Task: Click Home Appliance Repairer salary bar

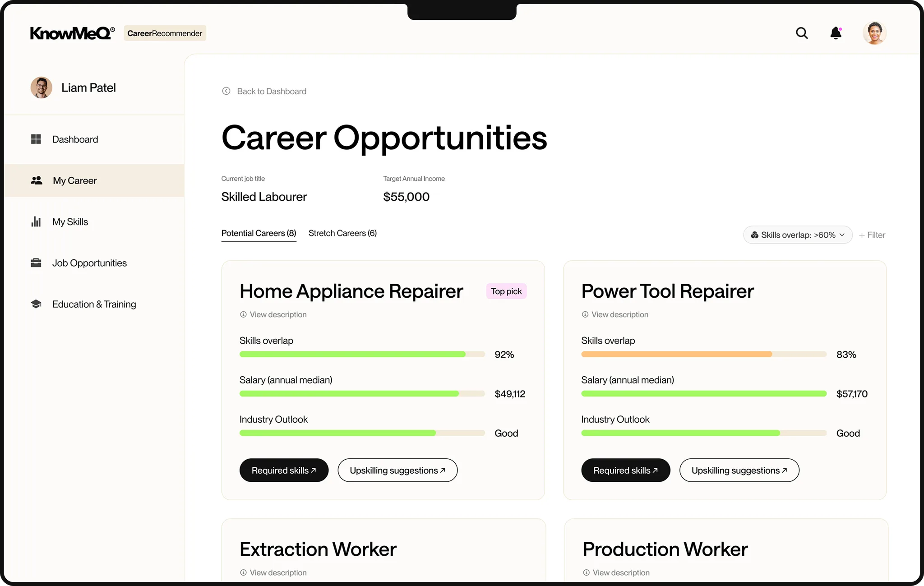Action: [x=362, y=394]
